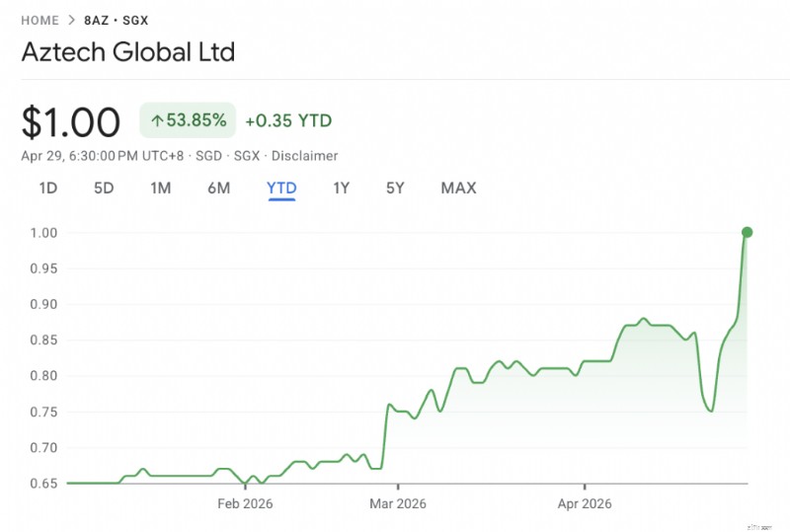Select the 5D time range tab
790x532 pixels.
pyautogui.click(x=104, y=188)
